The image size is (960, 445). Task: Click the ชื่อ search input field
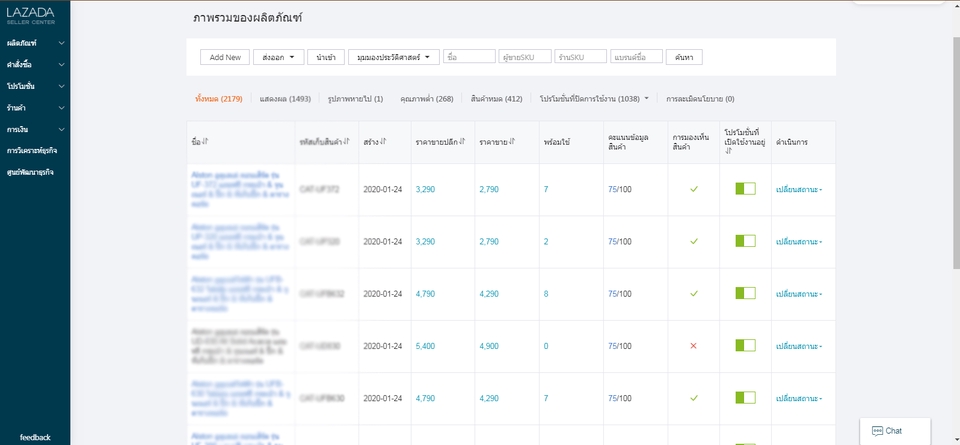(x=469, y=57)
